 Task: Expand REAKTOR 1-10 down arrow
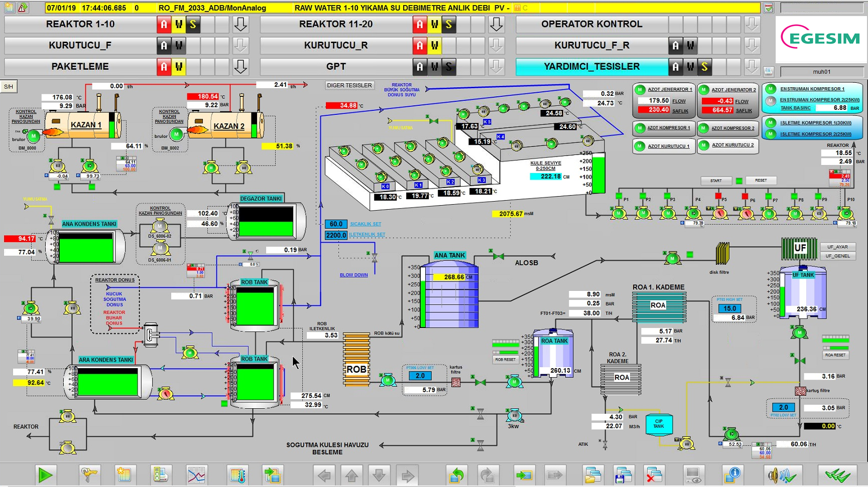tap(240, 24)
